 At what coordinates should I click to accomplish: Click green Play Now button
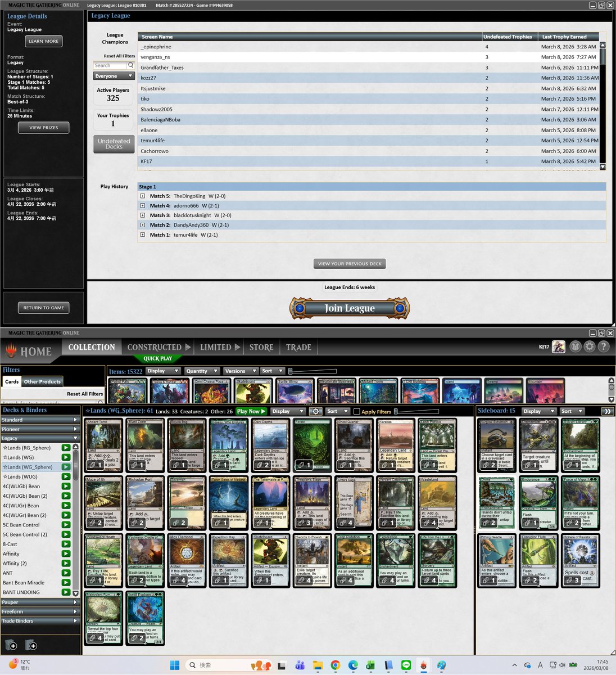[251, 411]
